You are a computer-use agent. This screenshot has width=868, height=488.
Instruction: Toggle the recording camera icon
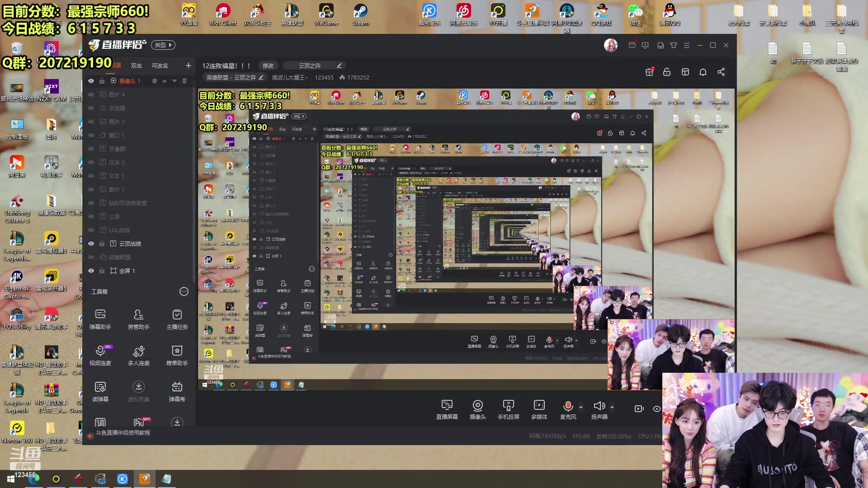tap(639, 409)
